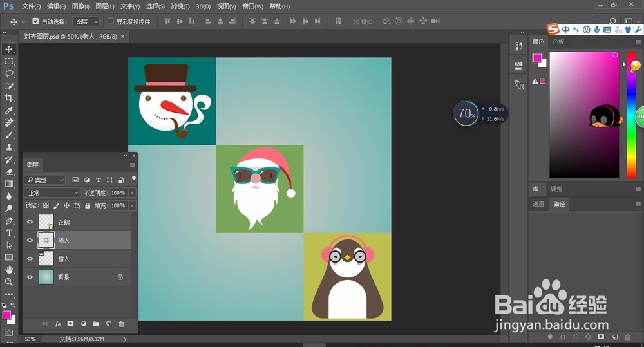Open the 图像(I) menu
The image size is (644, 347).
click(x=80, y=6)
